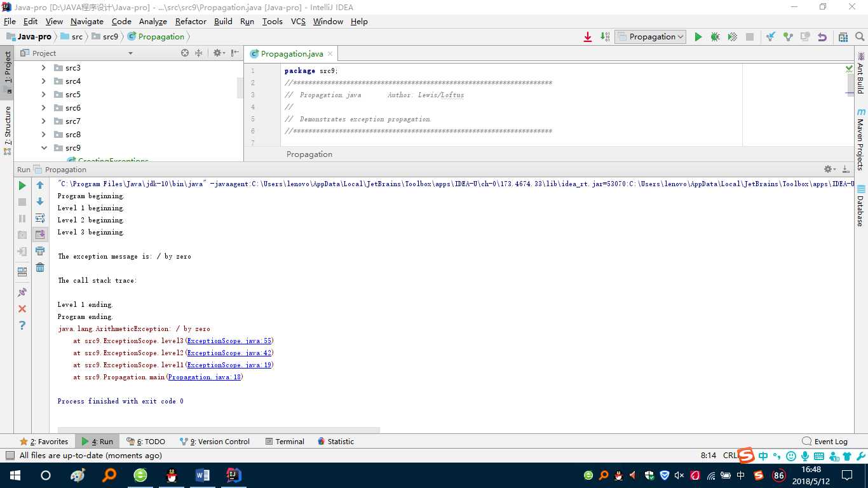This screenshot has width=868, height=488.
Task: Click the tool window quick access icon
Action: [x=9, y=456]
